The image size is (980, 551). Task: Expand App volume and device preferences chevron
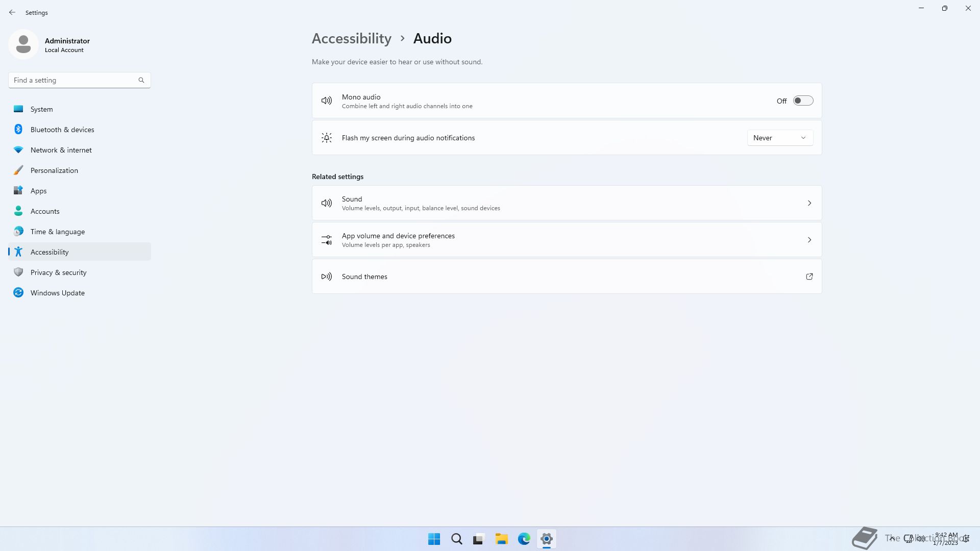[809, 240]
